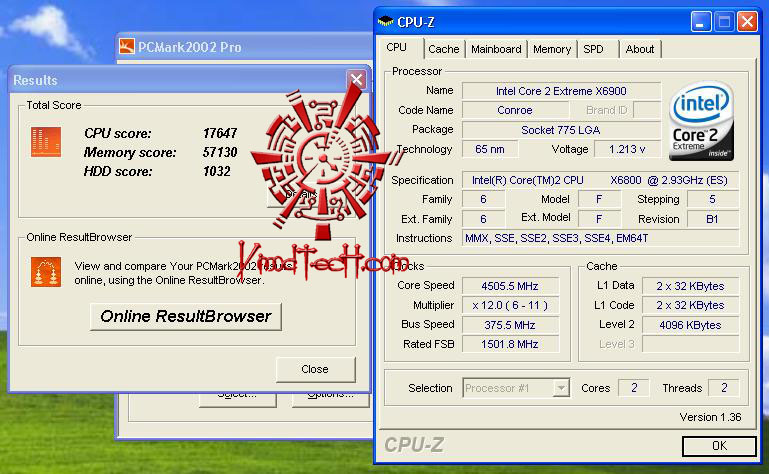Image resolution: width=769 pixels, height=474 pixels.
Task: Click the orange bar-chart icon beside Total Score
Action: click(x=46, y=142)
